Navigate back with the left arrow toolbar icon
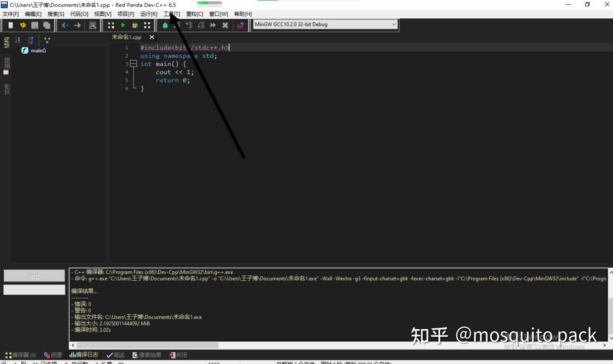Image resolution: width=613 pixels, height=364 pixels. (64, 25)
